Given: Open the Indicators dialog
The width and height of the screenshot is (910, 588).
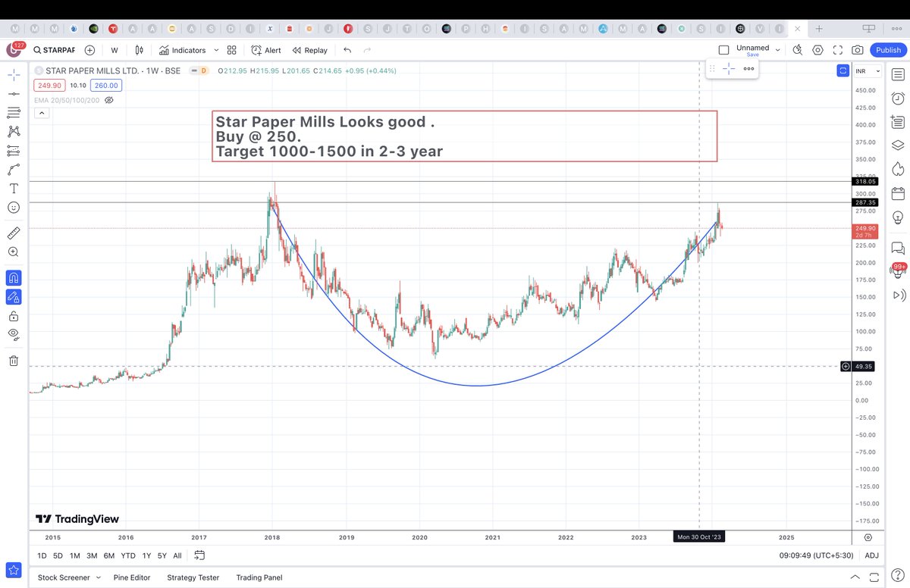Looking at the screenshot, I should pos(183,50).
